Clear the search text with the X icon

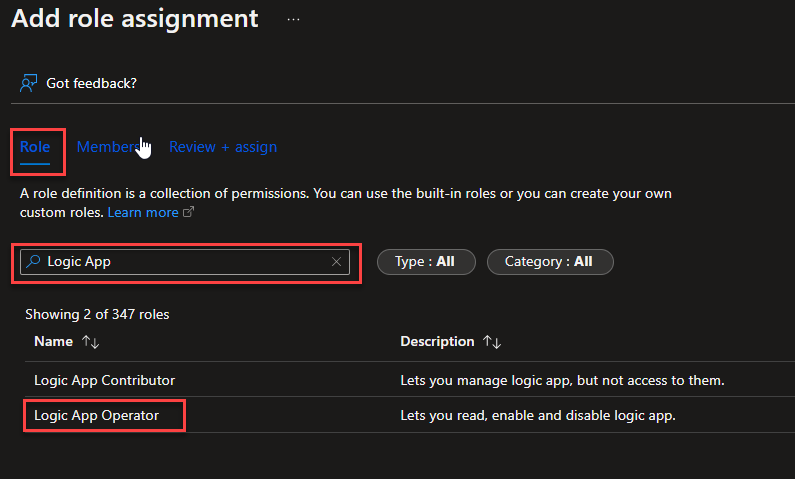click(x=337, y=262)
